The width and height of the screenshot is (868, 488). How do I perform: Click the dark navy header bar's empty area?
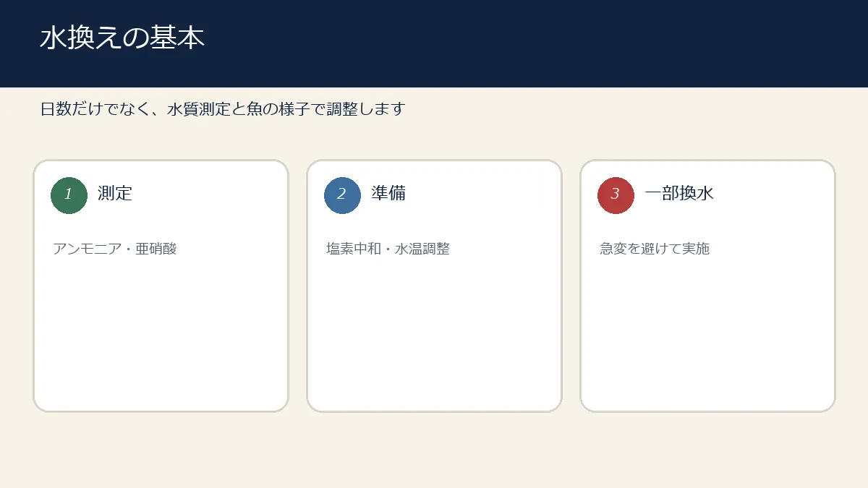(x=535, y=43)
